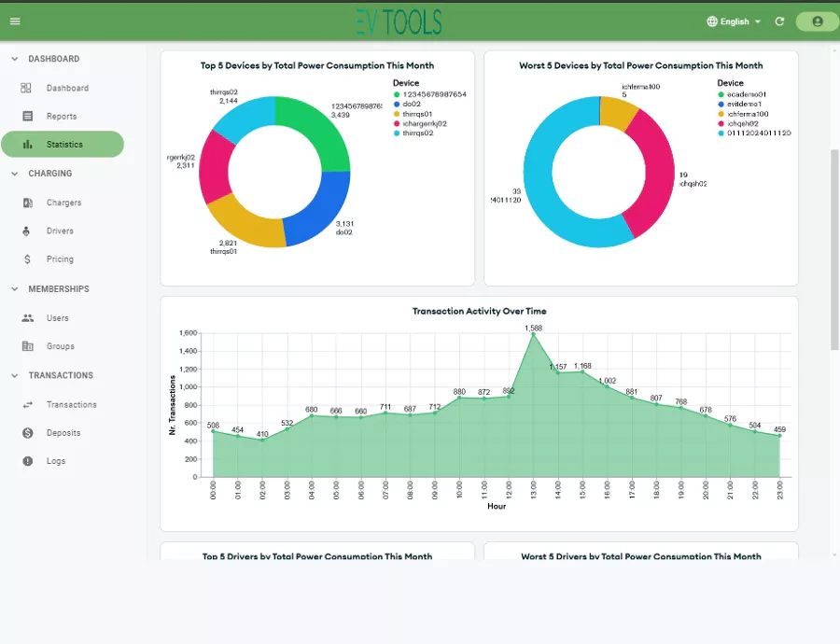This screenshot has width=840, height=644.
Task: Click the refresh icon in header
Action: point(779,21)
